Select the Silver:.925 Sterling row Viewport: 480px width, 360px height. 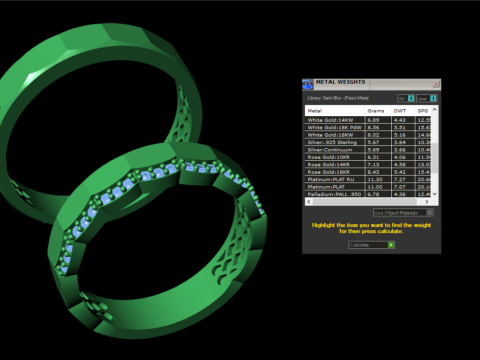(368, 142)
